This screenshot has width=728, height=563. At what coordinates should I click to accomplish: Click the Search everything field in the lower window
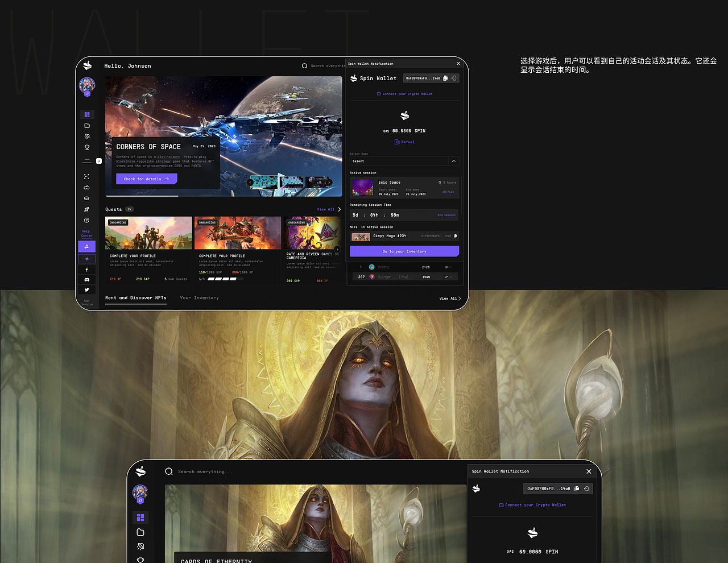pos(205,471)
